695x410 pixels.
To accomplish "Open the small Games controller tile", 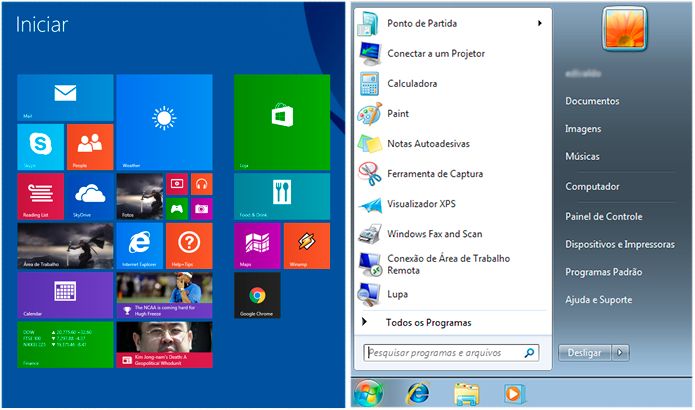I will pos(177,209).
